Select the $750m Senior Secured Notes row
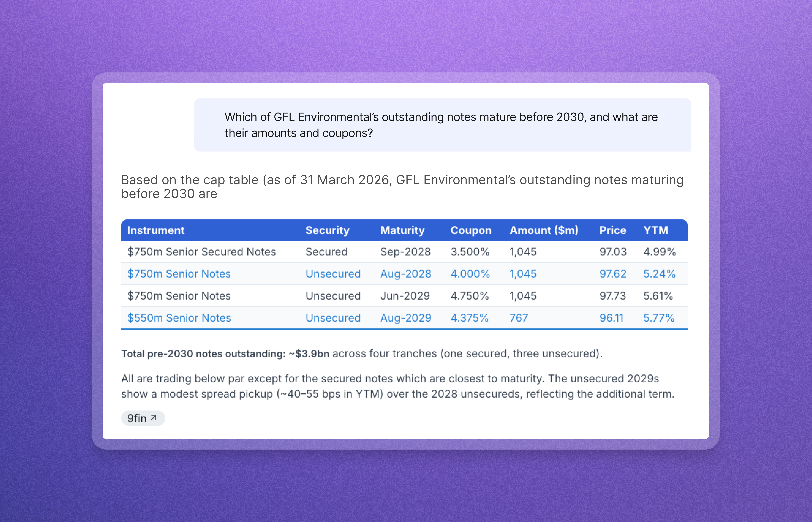The height and width of the screenshot is (522, 812). (404, 252)
